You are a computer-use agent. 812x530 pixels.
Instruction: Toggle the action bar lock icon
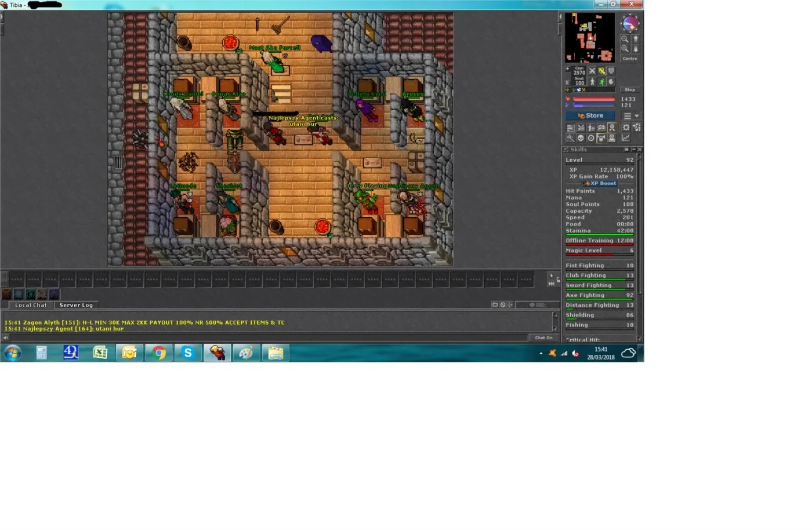click(559, 279)
